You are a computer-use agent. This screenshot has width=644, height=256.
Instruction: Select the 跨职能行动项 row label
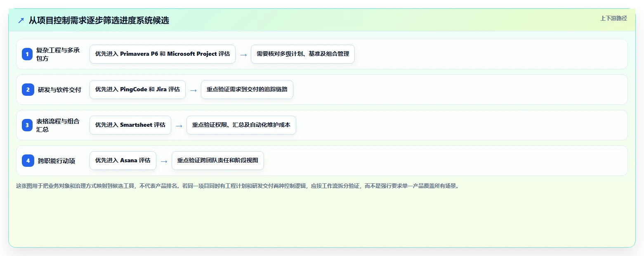coord(57,161)
